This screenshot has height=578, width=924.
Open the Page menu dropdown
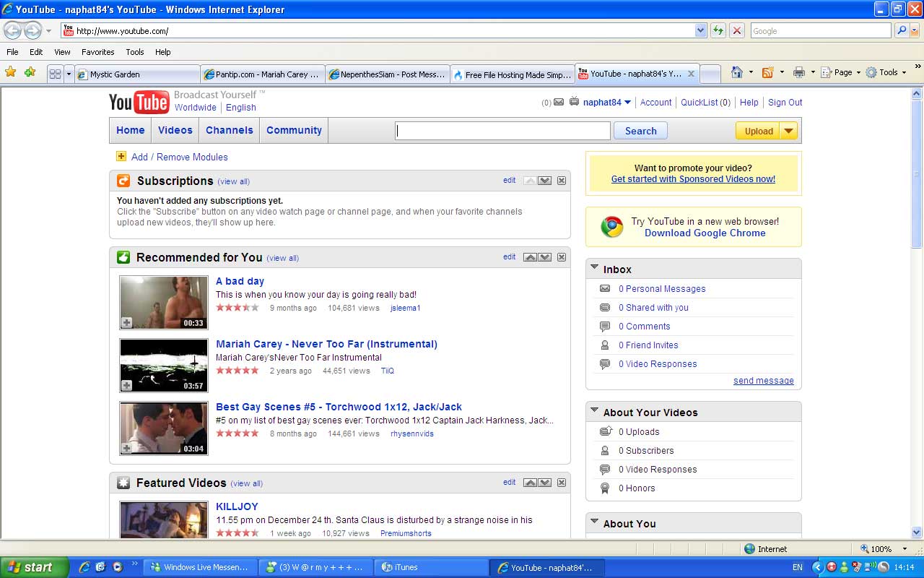858,72
